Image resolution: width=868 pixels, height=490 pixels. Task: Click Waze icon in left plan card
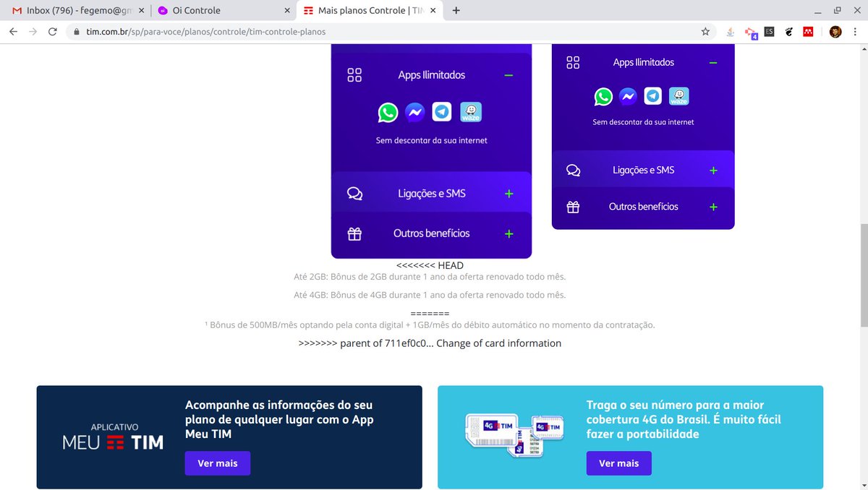(471, 112)
